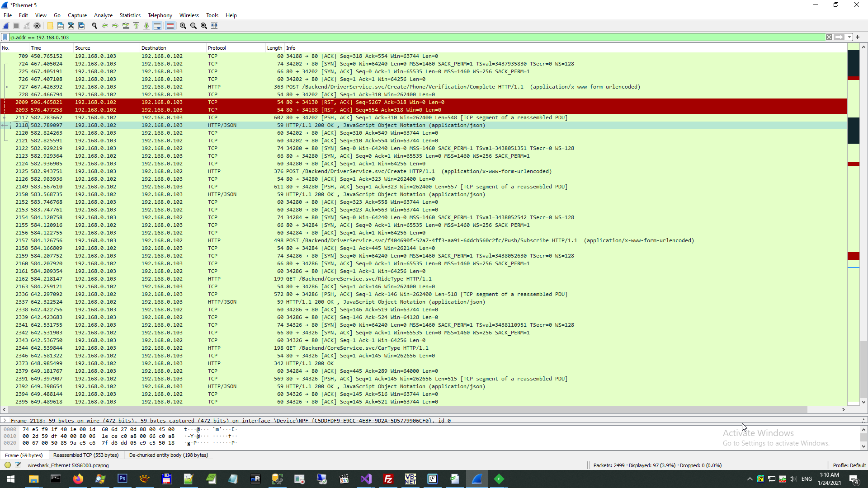Reload the current capture file
The width and height of the screenshot is (868, 488).
coord(81,26)
